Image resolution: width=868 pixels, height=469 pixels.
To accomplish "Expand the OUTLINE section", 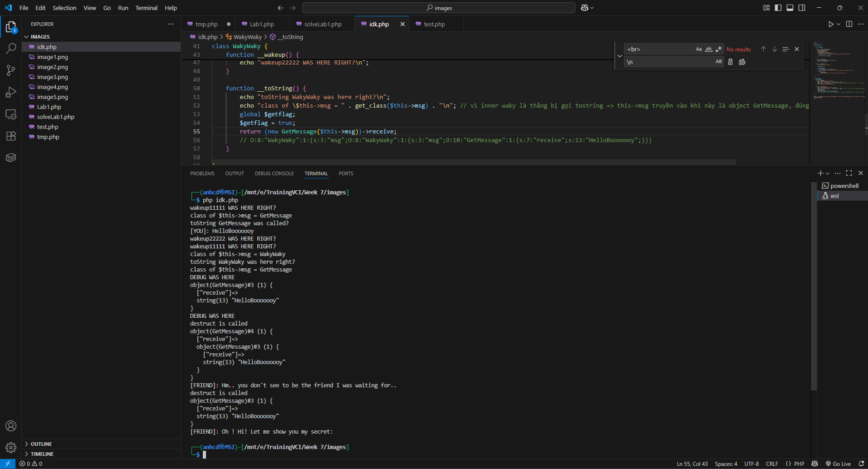I will pos(41,444).
